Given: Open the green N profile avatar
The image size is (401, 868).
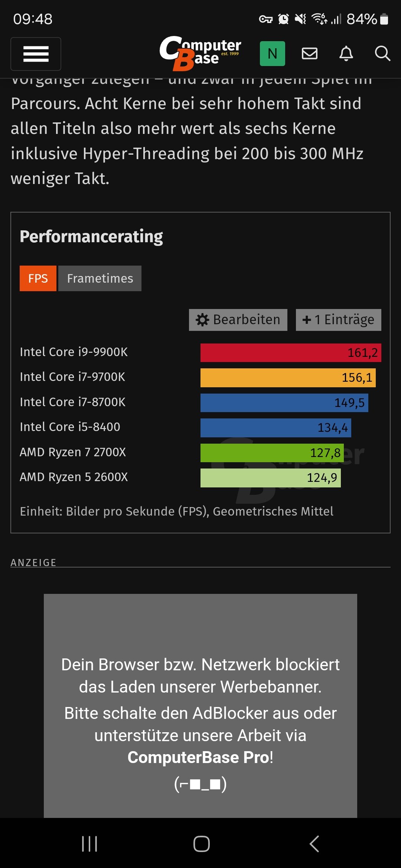Looking at the screenshot, I should (272, 54).
